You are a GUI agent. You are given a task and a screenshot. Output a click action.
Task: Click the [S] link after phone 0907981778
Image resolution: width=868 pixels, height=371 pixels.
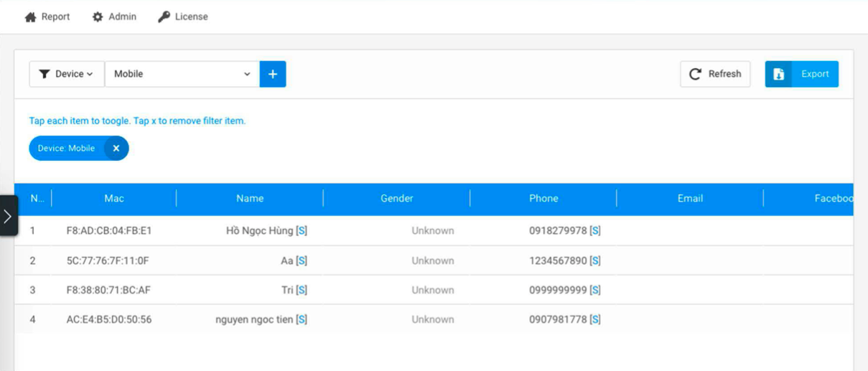coord(595,319)
